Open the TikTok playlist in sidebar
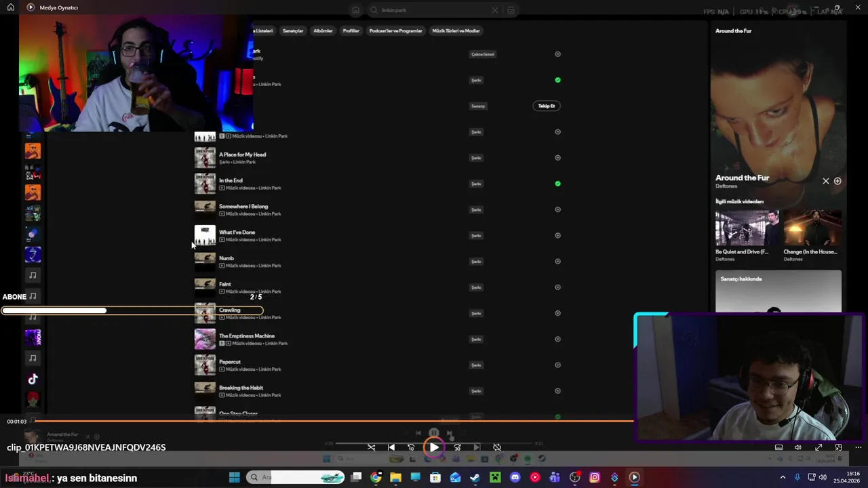 pyautogui.click(x=33, y=379)
